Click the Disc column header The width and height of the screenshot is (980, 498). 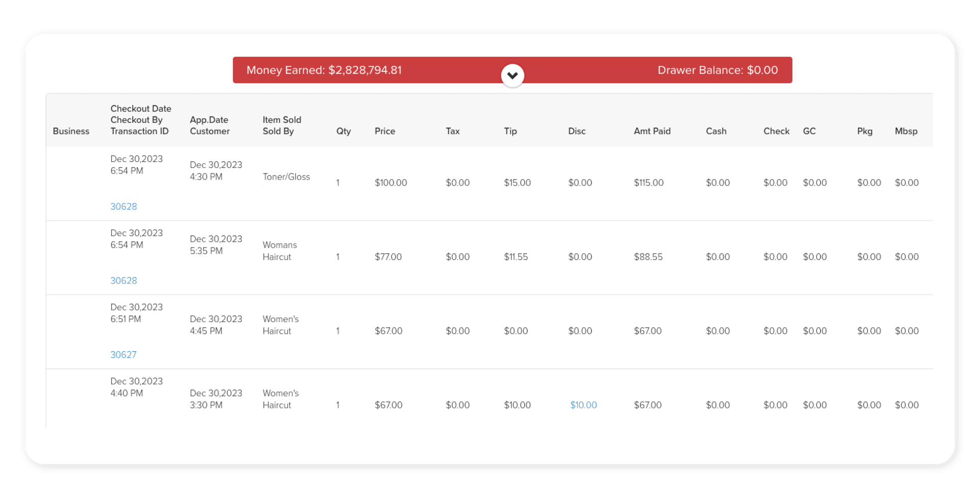coord(577,131)
